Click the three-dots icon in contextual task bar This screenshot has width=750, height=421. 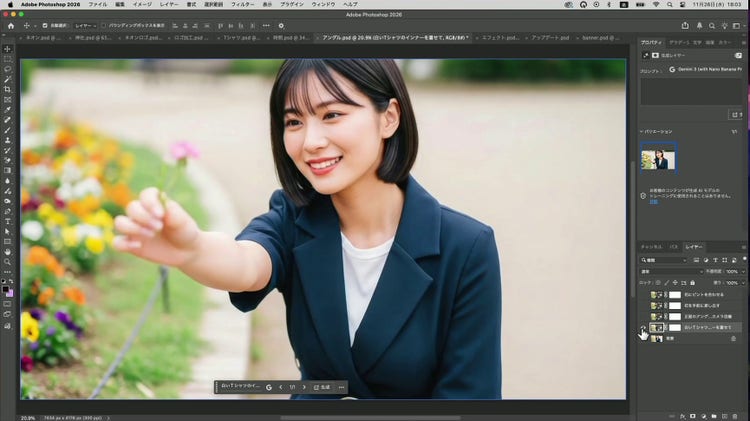[341, 387]
